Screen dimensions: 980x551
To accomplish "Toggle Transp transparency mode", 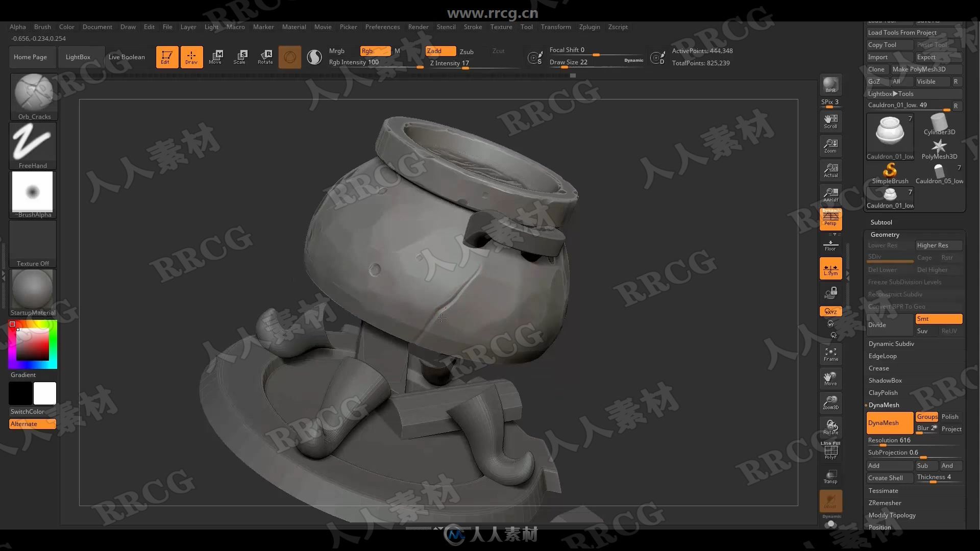I will coord(830,477).
